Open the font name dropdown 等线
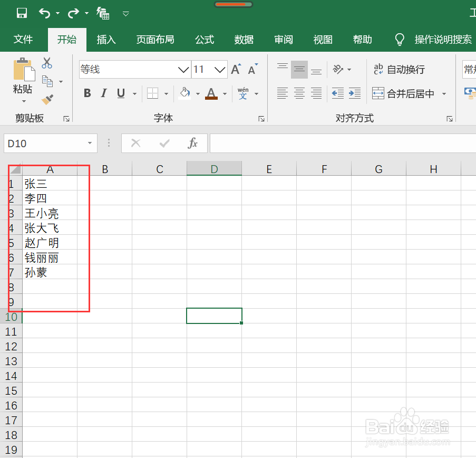The height and width of the screenshot is (458, 476). click(x=183, y=70)
